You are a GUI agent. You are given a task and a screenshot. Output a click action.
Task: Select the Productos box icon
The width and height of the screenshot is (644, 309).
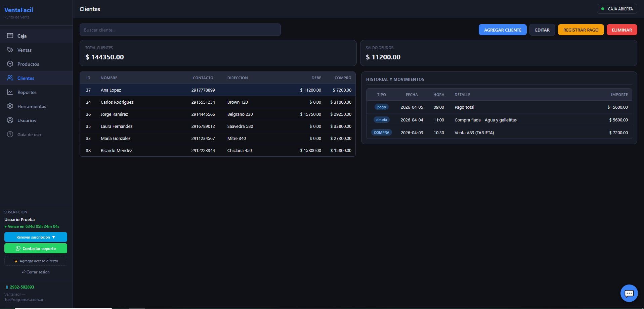[10, 64]
